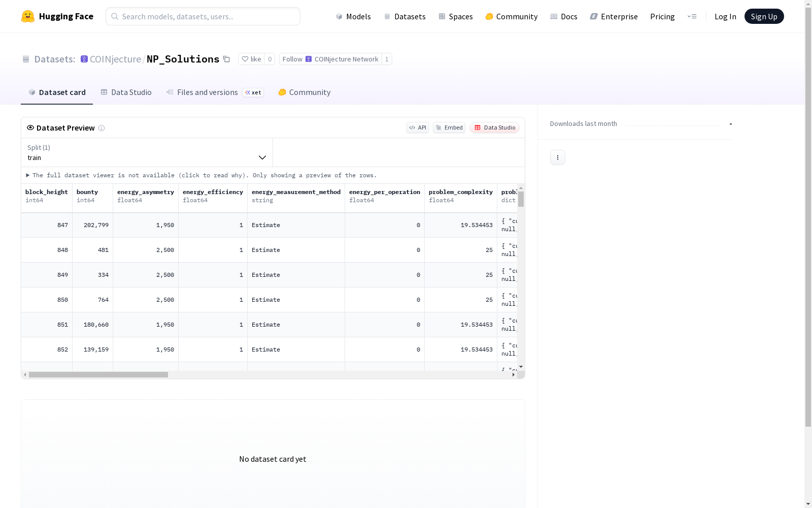Click the table horizontal scrollbar thumb

tap(98, 375)
